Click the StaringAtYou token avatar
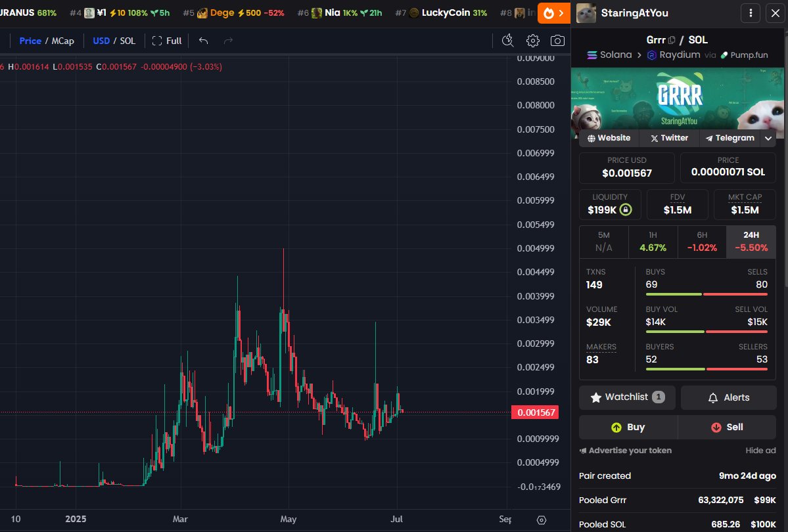788x532 pixels. [586, 13]
